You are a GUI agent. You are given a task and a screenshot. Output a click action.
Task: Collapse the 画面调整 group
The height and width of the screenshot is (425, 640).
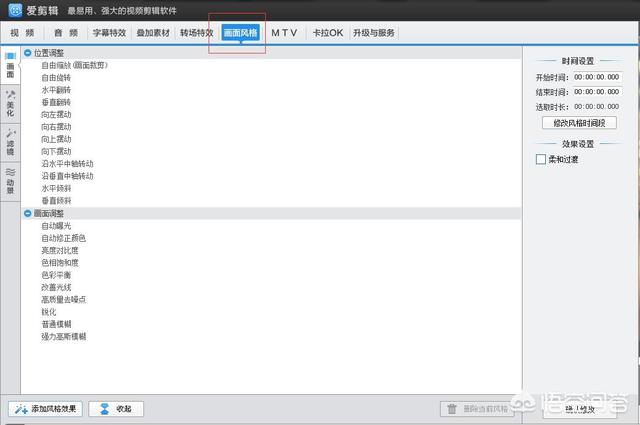[x=27, y=213]
